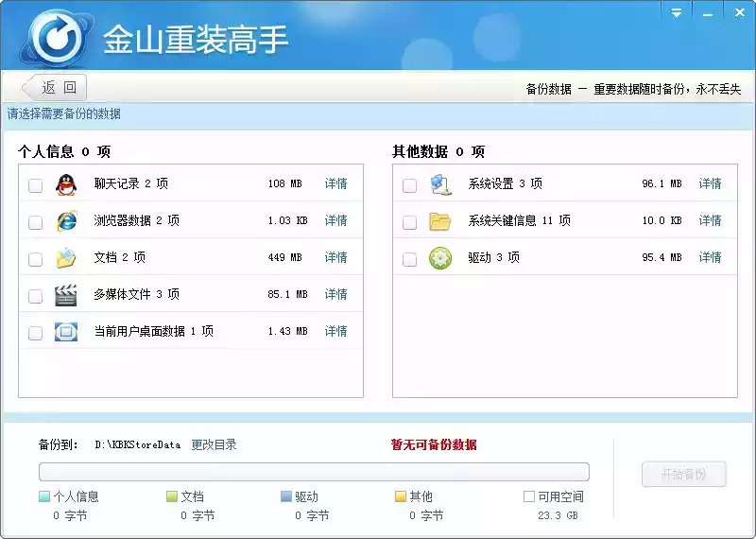
Task: Click the 聊天记录 2 项 label
Action: click(130, 183)
